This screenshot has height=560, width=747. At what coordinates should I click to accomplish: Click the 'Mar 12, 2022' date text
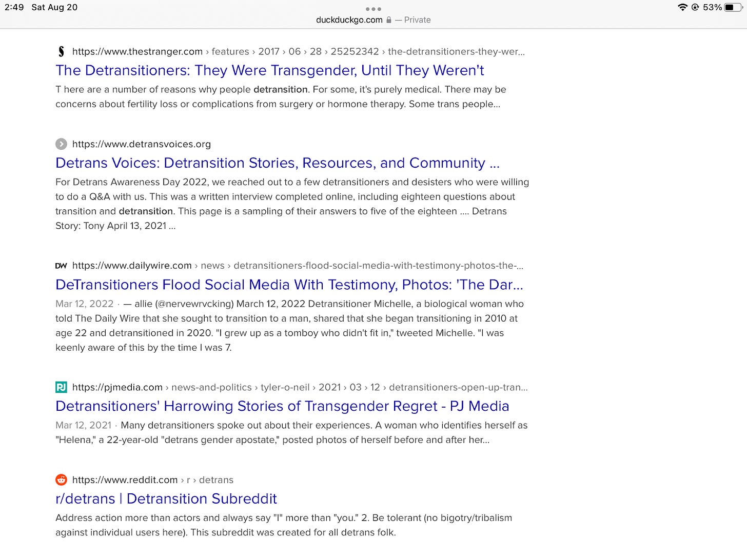point(85,304)
